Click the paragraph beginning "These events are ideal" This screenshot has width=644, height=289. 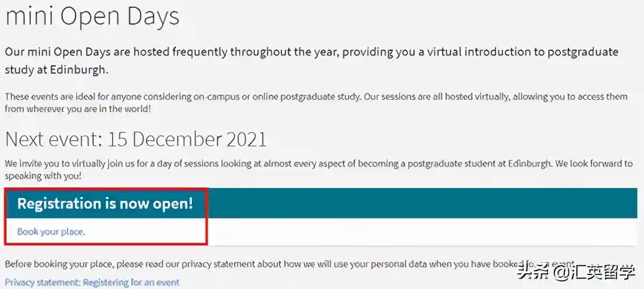316,96
